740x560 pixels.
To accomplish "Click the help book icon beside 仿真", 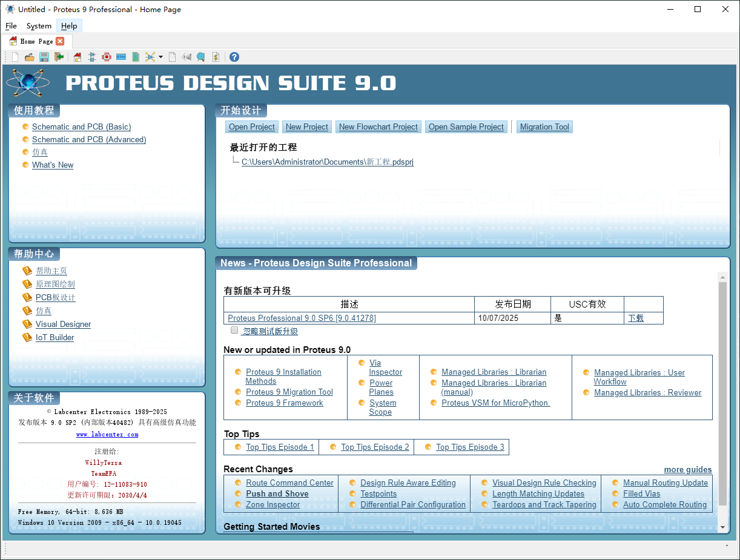I will [x=27, y=311].
